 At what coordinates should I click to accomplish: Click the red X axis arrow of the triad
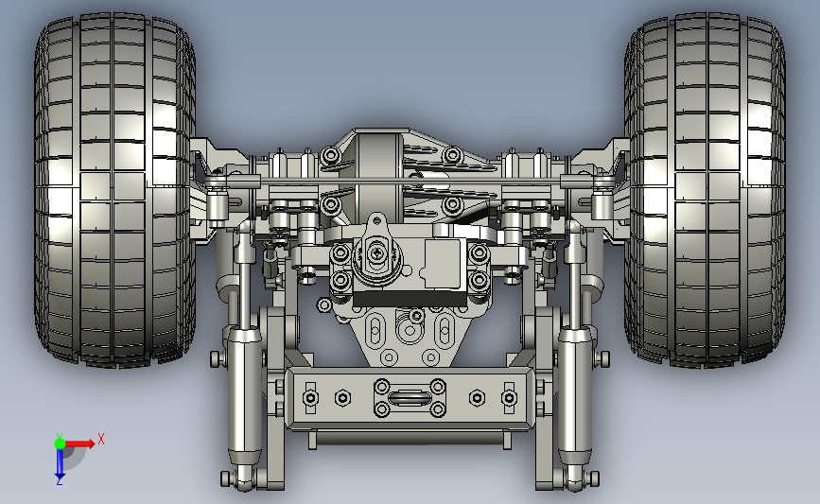(80, 443)
